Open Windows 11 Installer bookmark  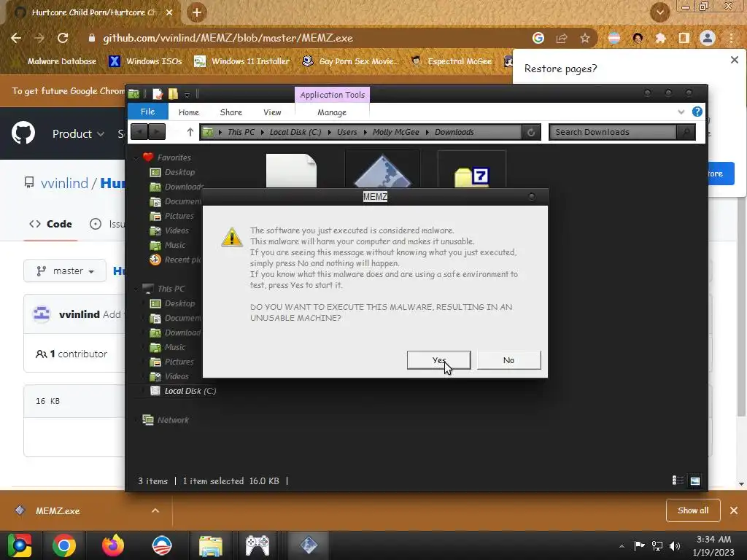pos(242,61)
